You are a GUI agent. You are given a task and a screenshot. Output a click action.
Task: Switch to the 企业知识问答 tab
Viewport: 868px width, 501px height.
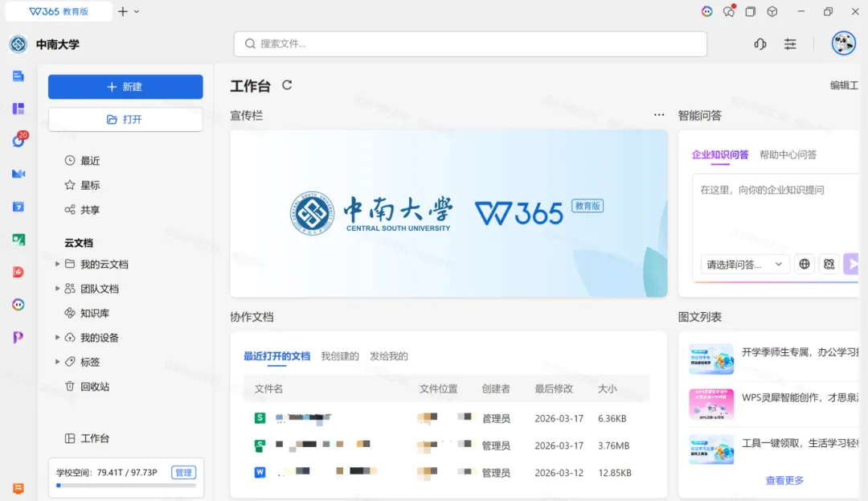pos(719,155)
